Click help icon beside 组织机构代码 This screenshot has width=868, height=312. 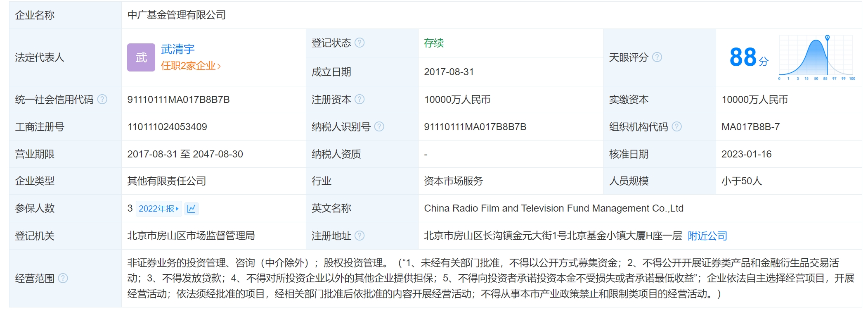point(677,126)
